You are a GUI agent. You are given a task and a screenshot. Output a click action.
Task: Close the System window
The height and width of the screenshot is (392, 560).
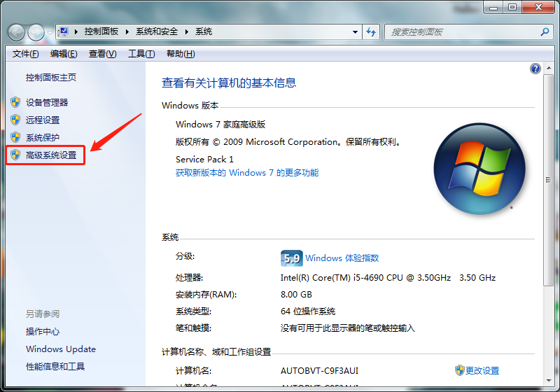538,8
